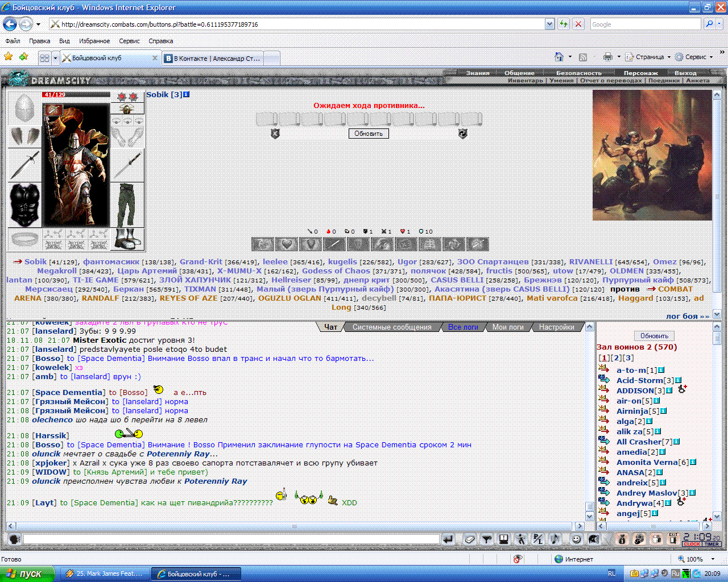Click the IE Favorites star icon
Viewport: 728px width, 582px height.
pos(8,57)
